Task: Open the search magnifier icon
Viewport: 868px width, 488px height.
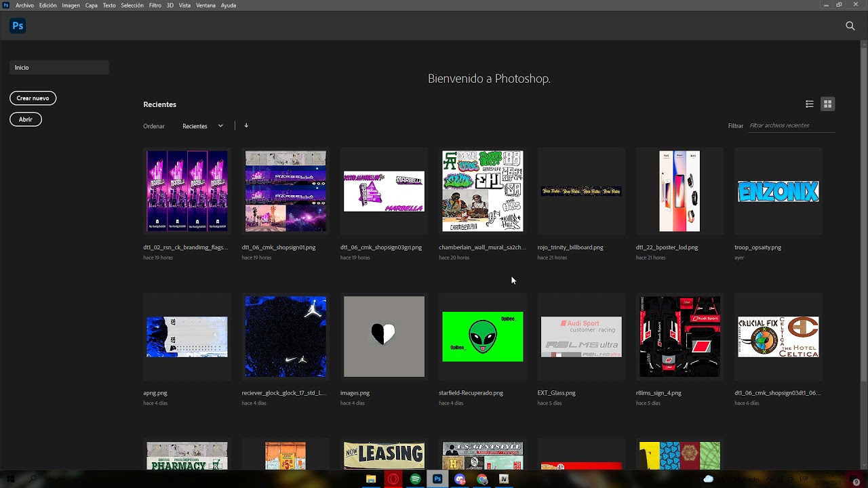Action: pos(850,26)
